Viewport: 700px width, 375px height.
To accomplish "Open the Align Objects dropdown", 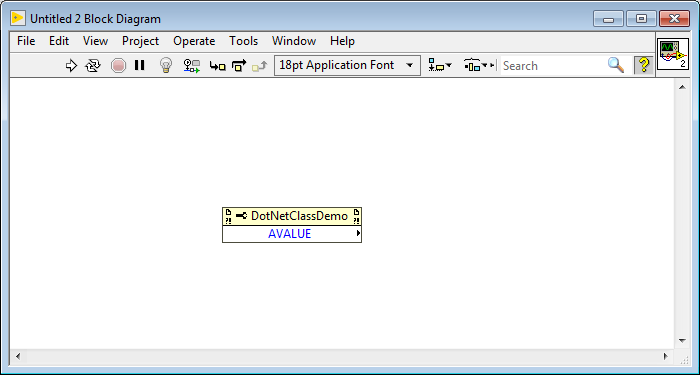I will click(x=440, y=66).
